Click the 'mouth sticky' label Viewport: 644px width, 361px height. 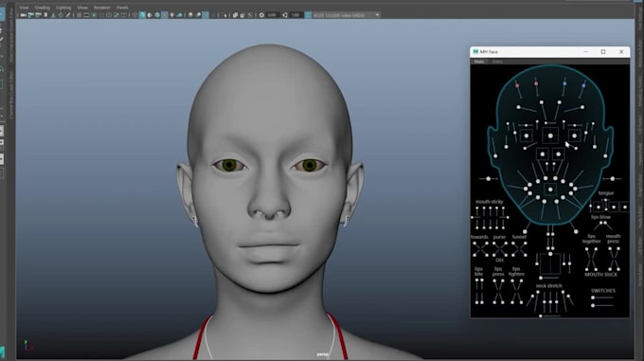click(x=490, y=202)
